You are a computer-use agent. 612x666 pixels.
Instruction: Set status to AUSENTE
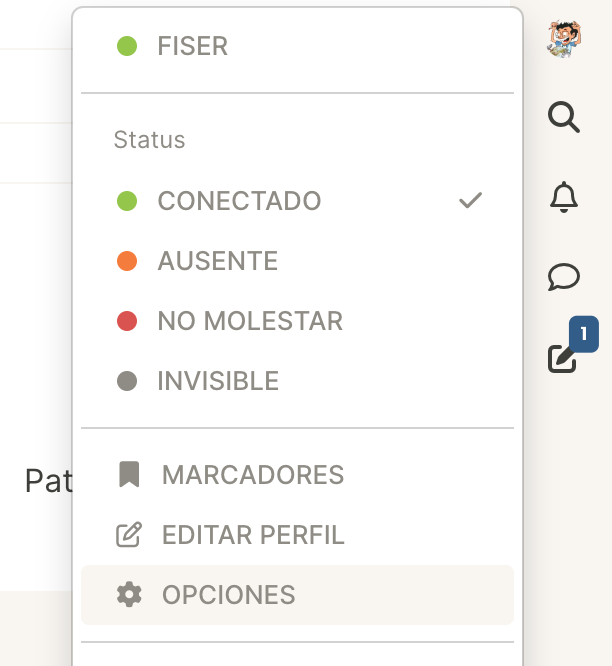click(x=217, y=261)
